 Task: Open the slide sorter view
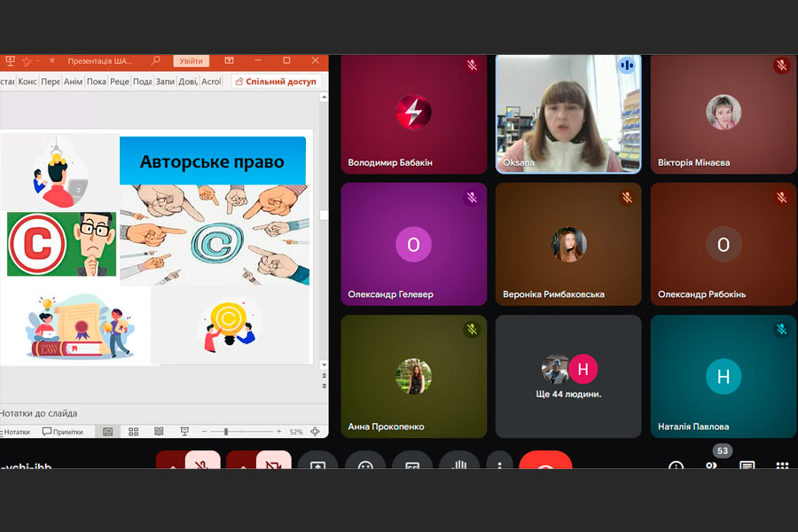[x=134, y=432]
